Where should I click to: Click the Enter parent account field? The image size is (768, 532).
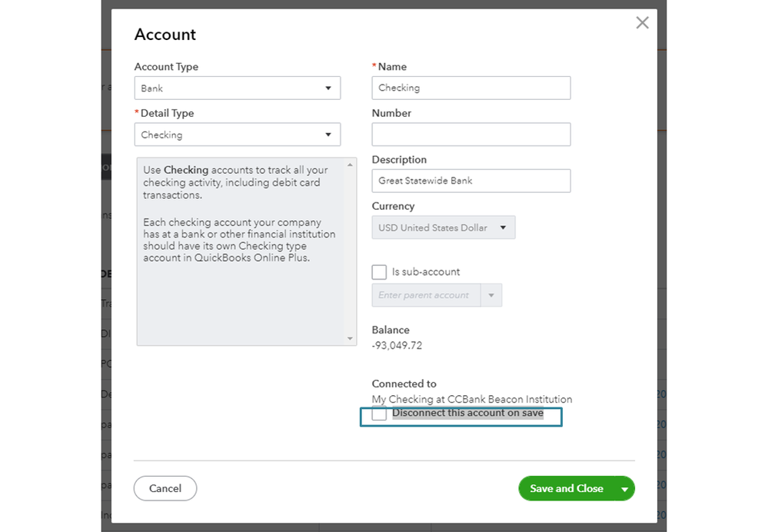pos(426,295)
